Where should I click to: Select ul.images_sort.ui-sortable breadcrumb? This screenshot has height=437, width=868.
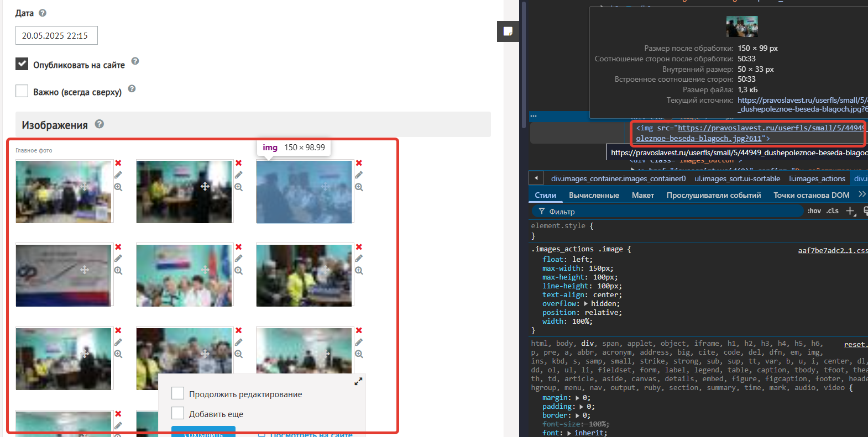738,178
